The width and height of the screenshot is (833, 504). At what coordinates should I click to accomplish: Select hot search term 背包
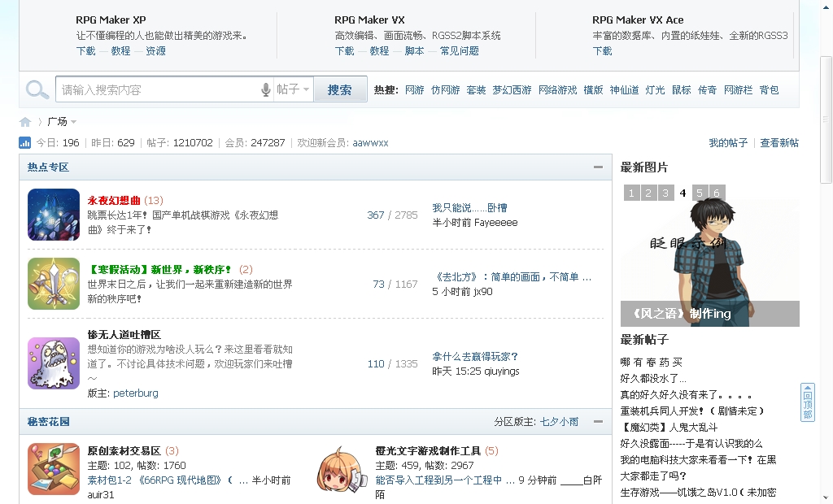769,89
